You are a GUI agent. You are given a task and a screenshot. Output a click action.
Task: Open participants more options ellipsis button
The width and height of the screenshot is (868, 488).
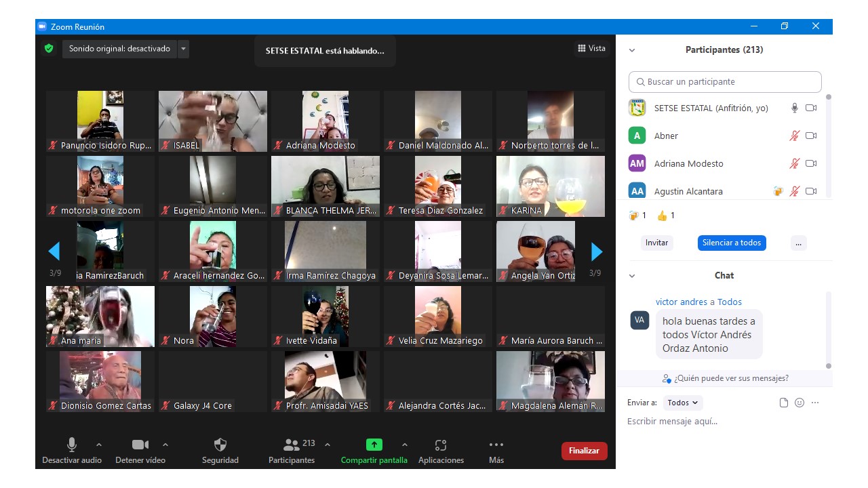(798, 243)
